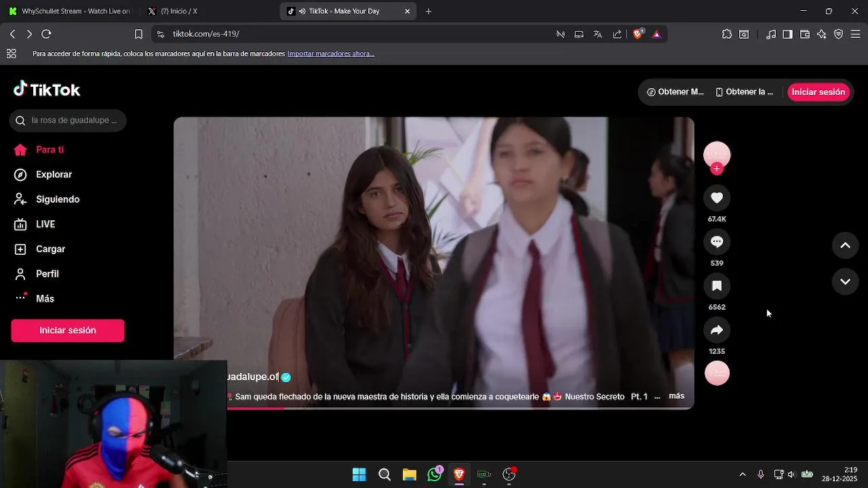Screen dimensions: 868x488
Task: Toggle the browser sidebar panel
Action: (787, 34)
